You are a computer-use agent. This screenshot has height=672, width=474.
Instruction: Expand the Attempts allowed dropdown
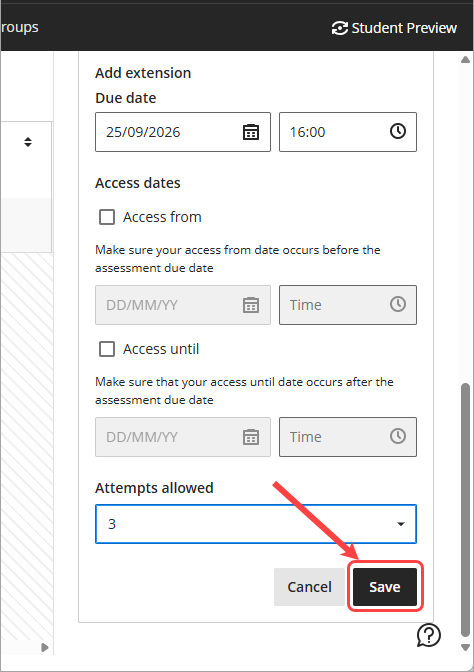(x=256, y=524)
